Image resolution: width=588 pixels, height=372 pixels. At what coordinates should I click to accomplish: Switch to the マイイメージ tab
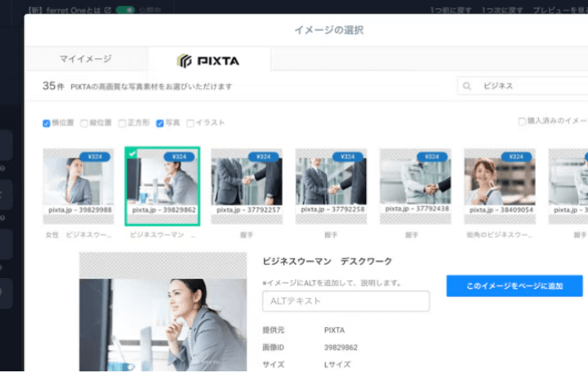pos(86,60)
